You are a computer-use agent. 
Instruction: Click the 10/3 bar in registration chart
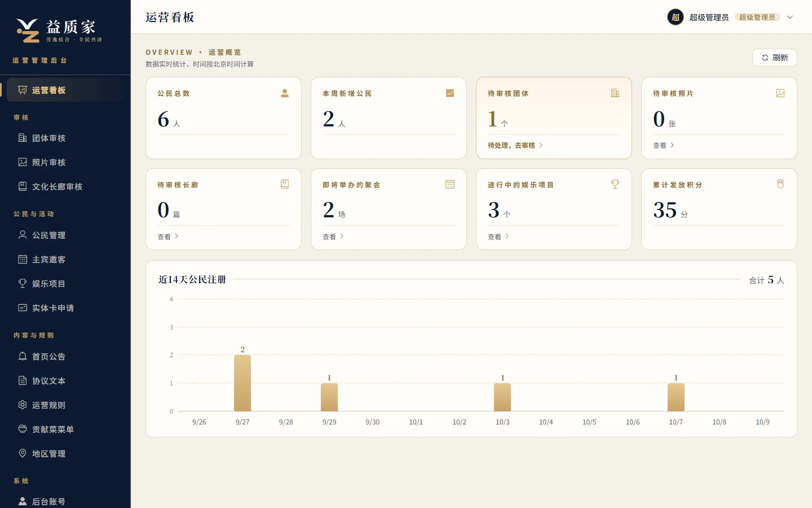[502, 397]
